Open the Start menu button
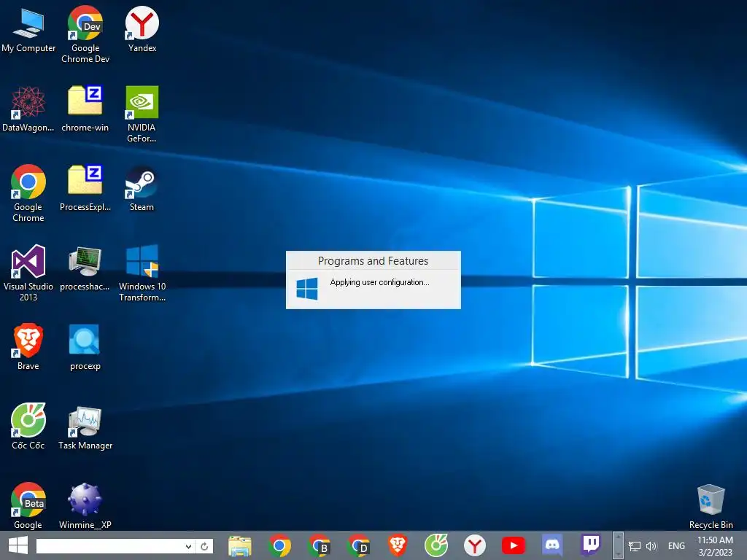Viewport: 747px width, 560px height. (18, 545)
